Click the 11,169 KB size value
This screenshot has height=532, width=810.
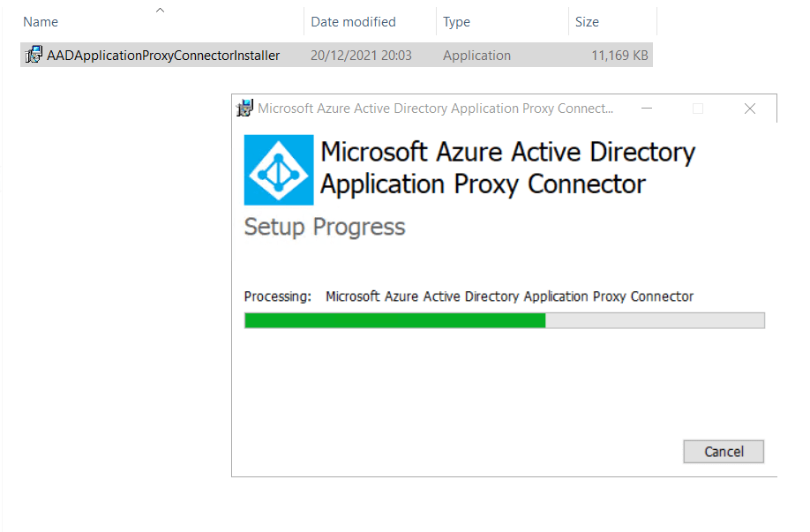pos(619,56)
